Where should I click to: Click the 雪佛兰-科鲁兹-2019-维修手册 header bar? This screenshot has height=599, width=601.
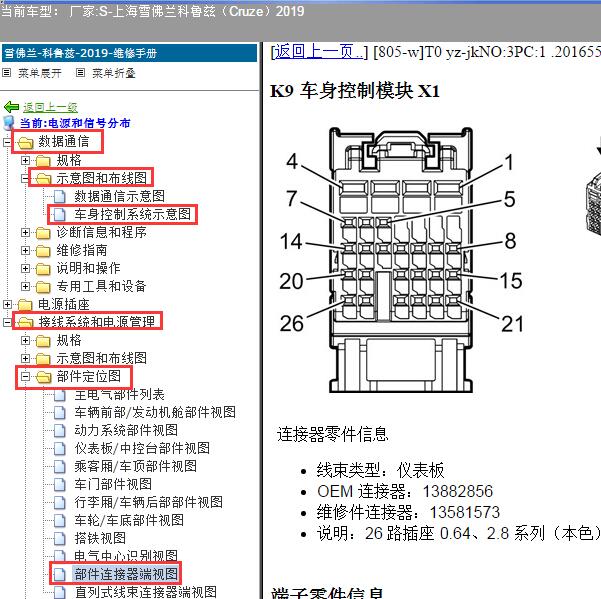(x=130, y=53)
